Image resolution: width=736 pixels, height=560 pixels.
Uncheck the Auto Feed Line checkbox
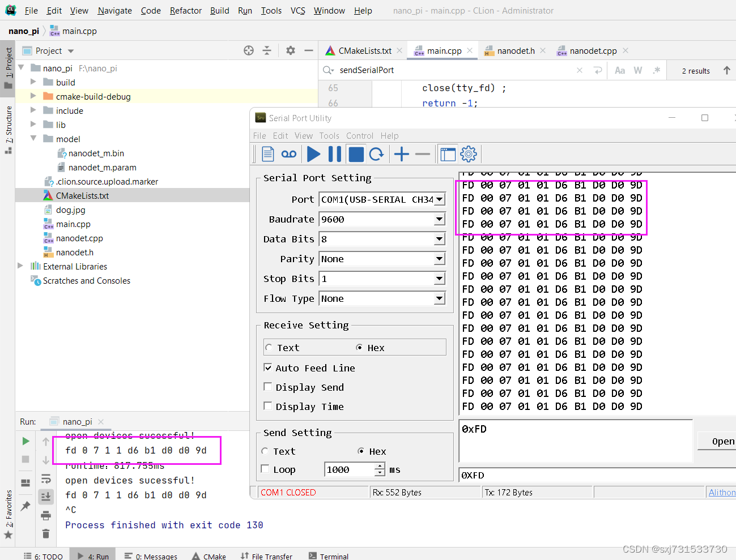268,367
